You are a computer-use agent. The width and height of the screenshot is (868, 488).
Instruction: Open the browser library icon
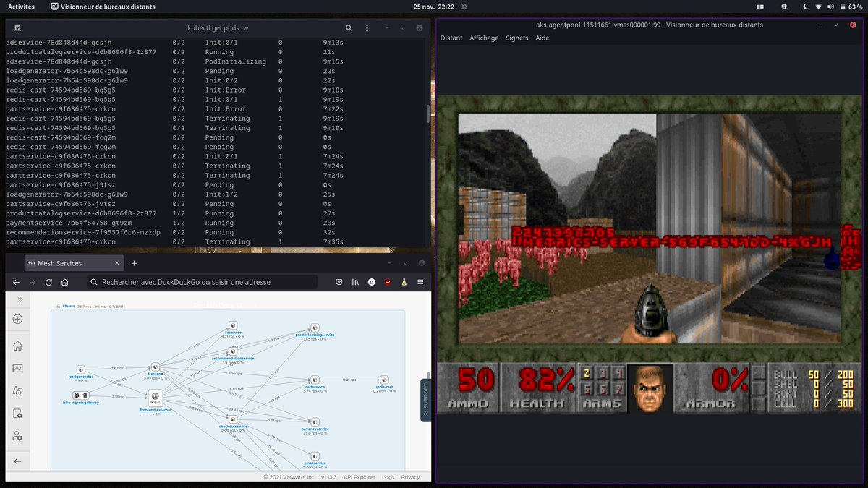(355, 282)
